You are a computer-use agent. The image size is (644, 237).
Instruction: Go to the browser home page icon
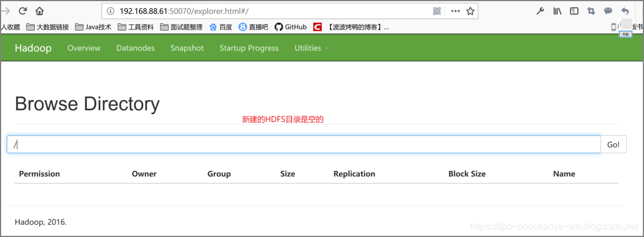pos(39,11)
